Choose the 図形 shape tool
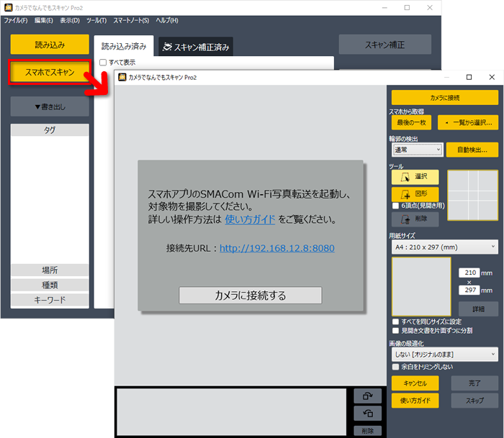The width and height of the screenshot is (504, 438). [x=415, y=194]
